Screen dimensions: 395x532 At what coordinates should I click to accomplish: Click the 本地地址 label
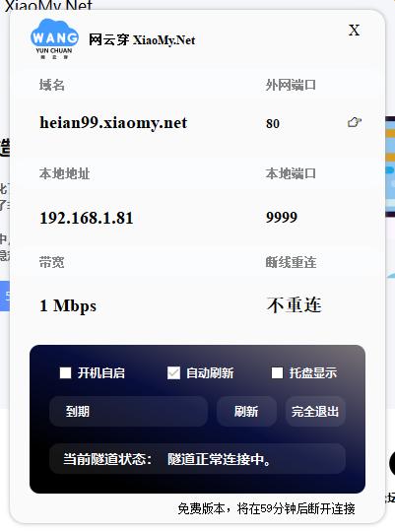pyautogui.click(x=64, y=173)
